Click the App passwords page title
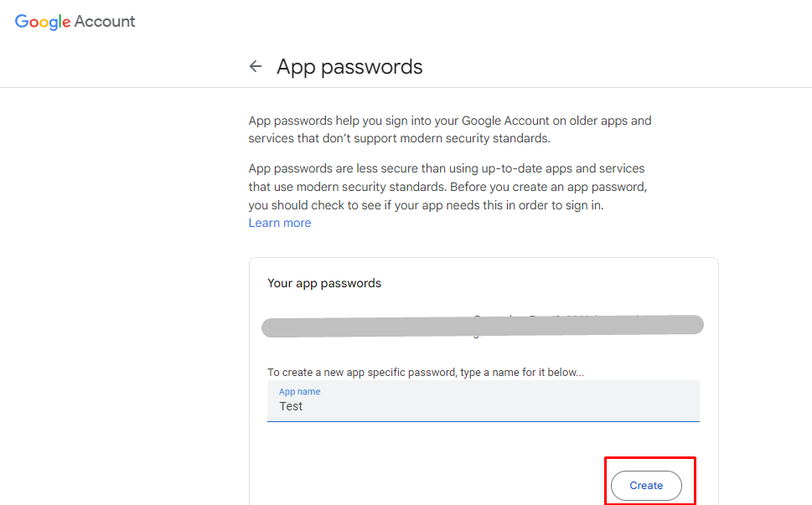The height and width of the screenshot is (505, 812). click(x=349, y=67)
